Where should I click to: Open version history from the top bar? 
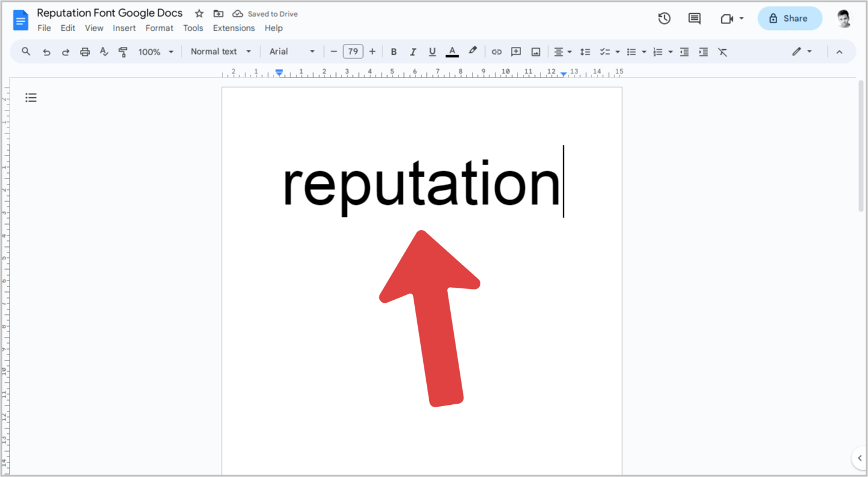[x=664, y=19]
